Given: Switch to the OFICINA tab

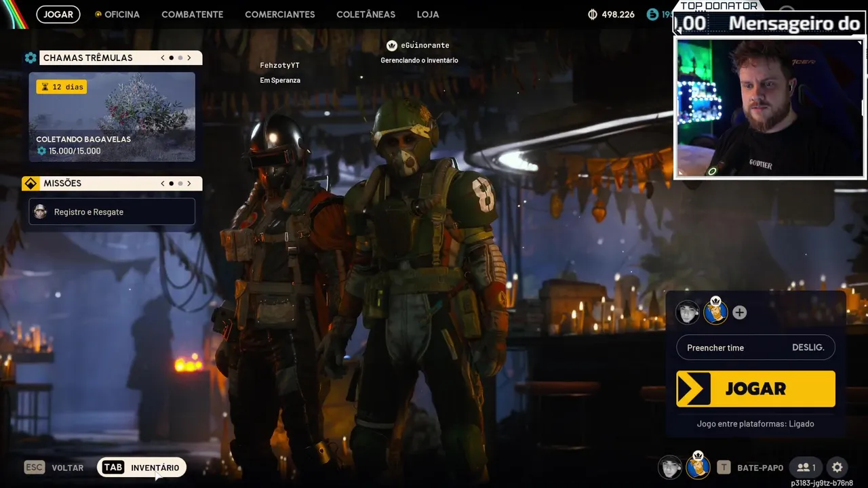Looking at the screenshot, I should (x=122, y=14).
